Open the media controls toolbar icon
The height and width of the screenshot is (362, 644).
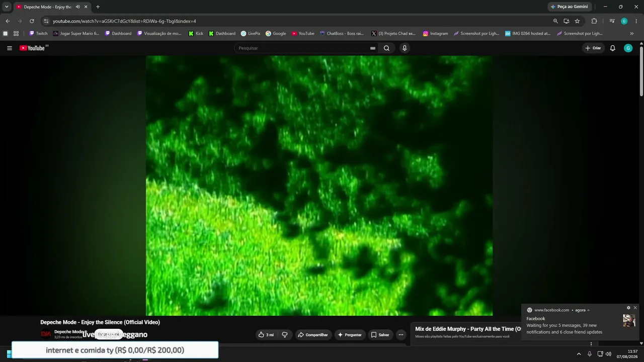point(612,21)
